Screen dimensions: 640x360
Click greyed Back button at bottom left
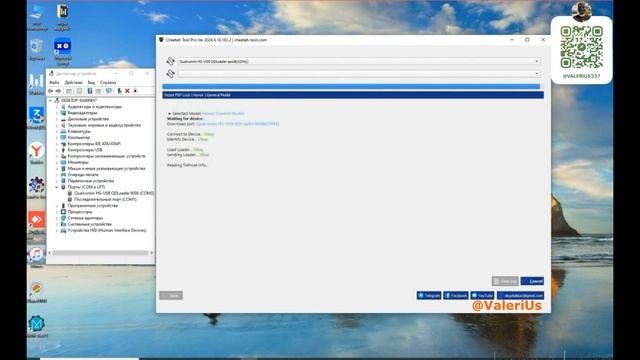171,296
